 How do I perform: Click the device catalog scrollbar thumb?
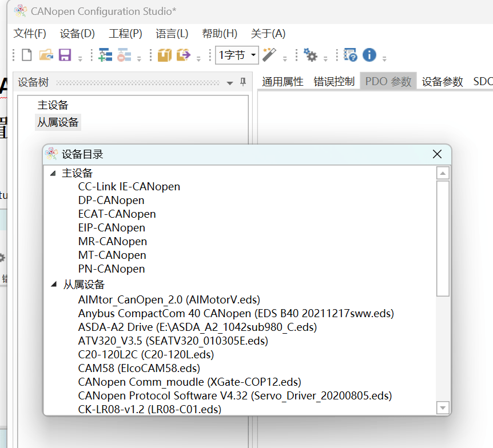pyautogui.click(x=443, y=238)
